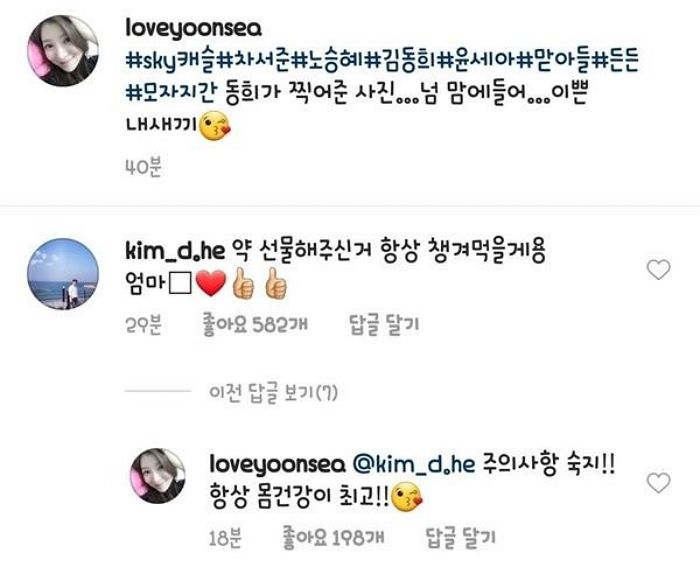Open kim_d.he username in comment
Viewport: 700px width, 567px height.
pyautogui.click(x=175, y=251)
